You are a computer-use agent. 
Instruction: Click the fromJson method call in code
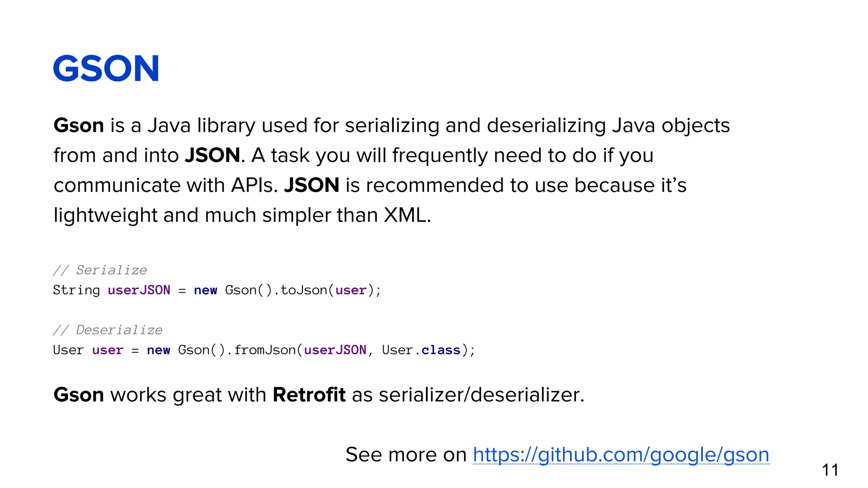[x=265, y=350]
